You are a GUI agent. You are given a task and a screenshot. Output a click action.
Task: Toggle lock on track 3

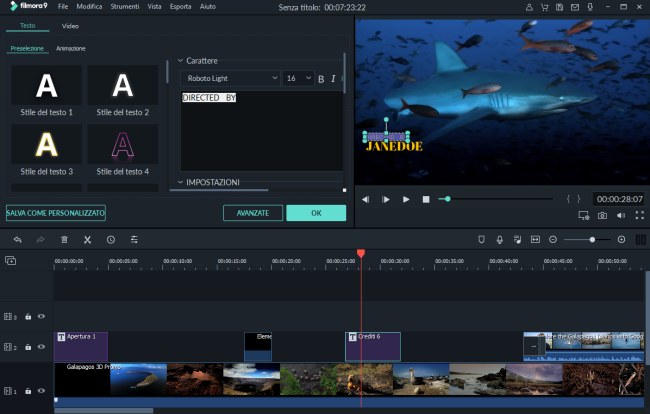pos(28,317)
